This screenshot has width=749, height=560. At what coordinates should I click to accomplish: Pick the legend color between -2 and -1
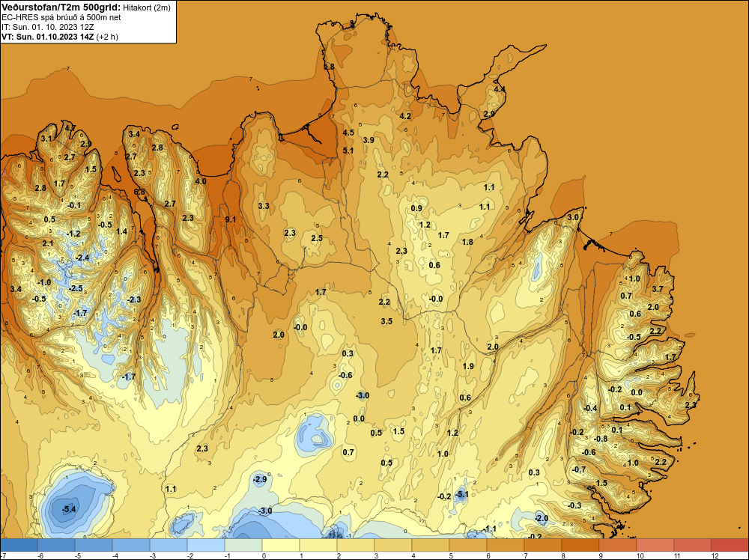(206, 545)
